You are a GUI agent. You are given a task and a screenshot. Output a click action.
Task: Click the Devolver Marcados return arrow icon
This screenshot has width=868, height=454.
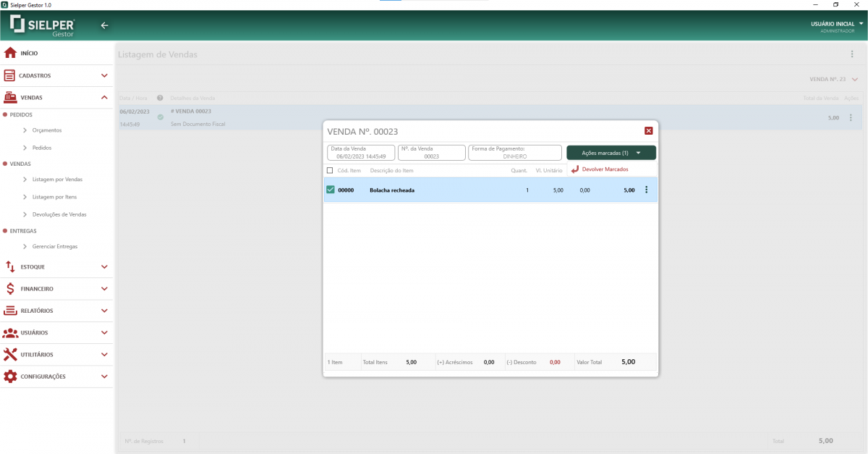click(x=575, y=169)
